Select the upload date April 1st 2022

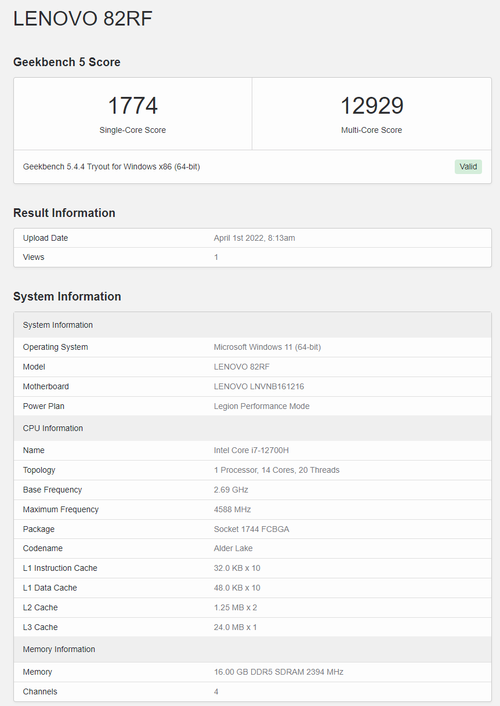[254, 238]
